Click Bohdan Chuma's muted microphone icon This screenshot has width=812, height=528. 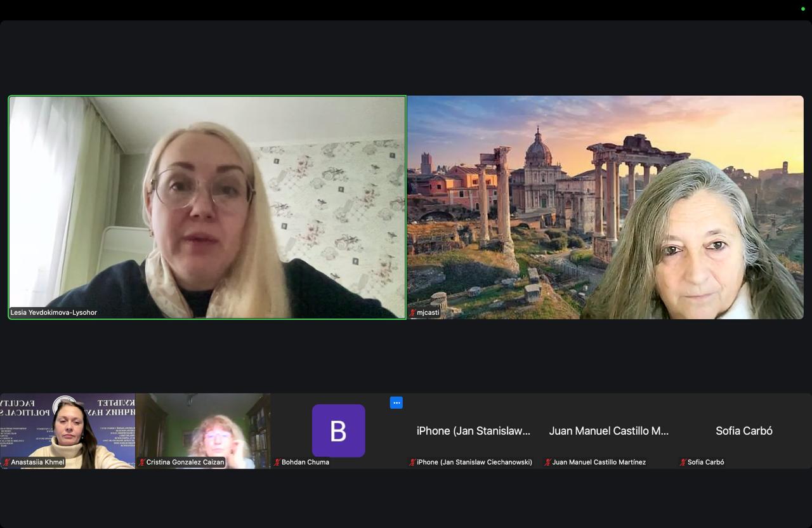pyautogui.click(x=277, y=463)
